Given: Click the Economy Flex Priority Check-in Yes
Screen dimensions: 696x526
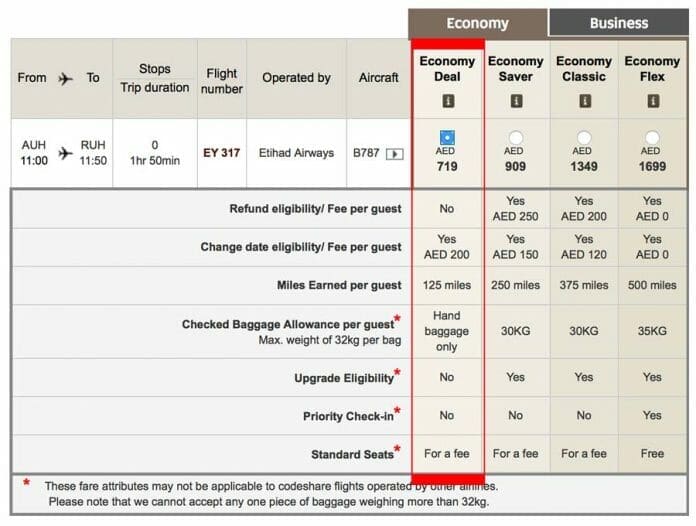Looking at the screenshot, I should coord(652,415).
